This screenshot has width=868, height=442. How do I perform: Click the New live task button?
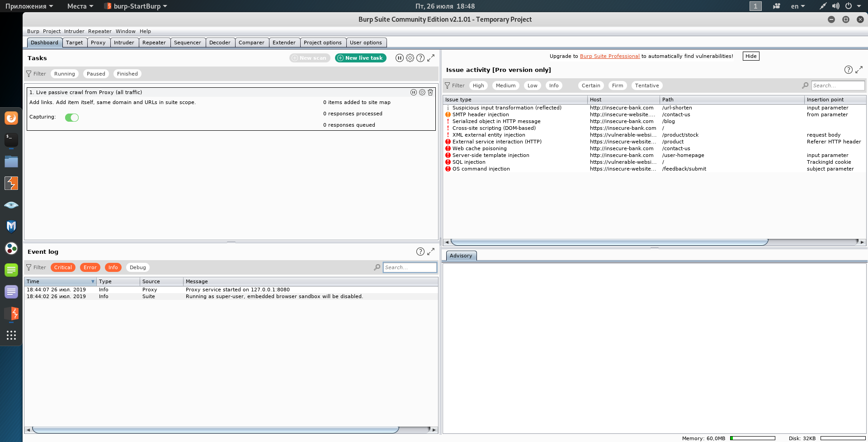[x=360, y=58]
